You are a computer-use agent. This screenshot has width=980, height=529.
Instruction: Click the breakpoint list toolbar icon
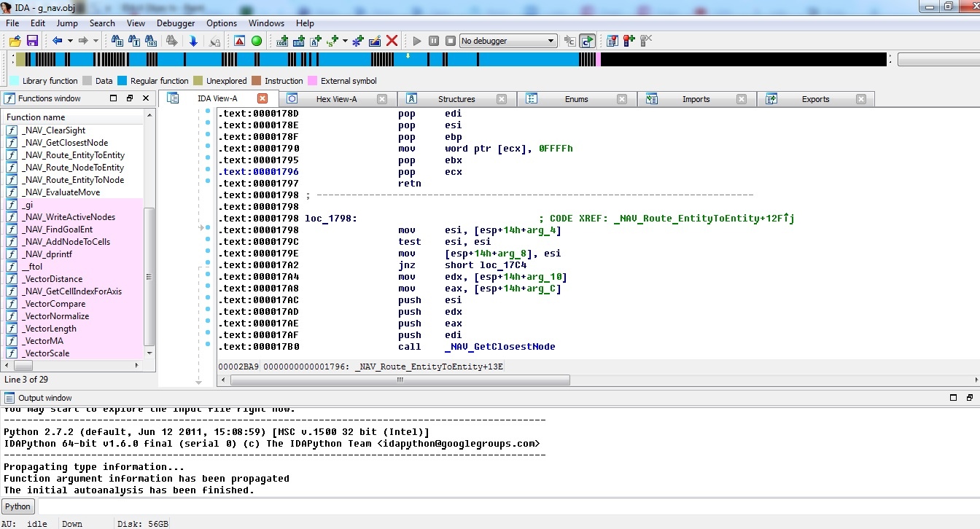(x=612, y=41)
